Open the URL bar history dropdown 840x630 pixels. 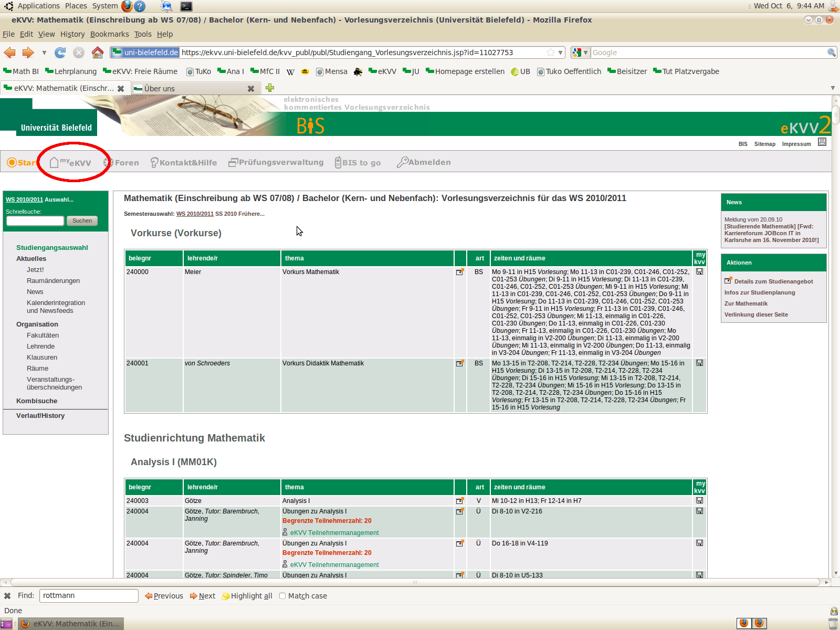click(561, 52)
